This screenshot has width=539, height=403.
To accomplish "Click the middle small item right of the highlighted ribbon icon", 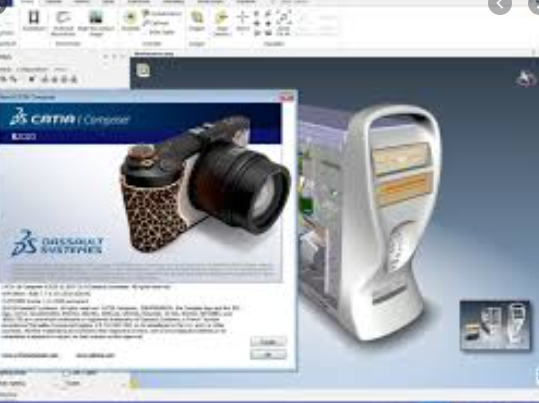I will click(156, 23).
